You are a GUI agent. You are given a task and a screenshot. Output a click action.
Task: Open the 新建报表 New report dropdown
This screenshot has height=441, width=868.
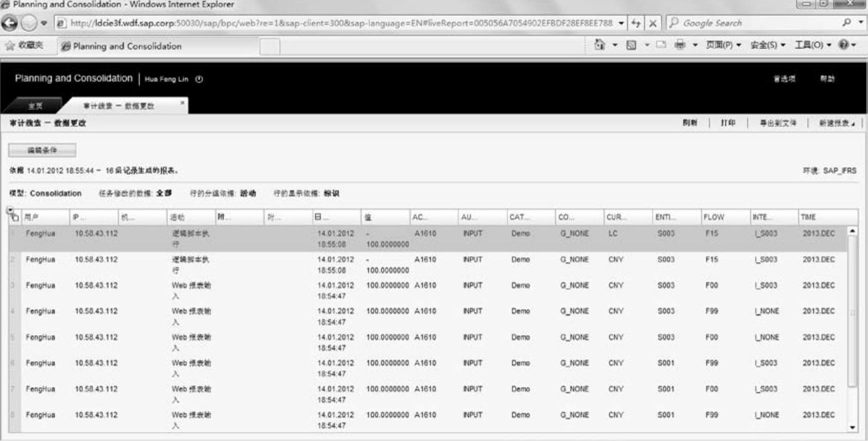pyautogui.click(x=836, y=123)
